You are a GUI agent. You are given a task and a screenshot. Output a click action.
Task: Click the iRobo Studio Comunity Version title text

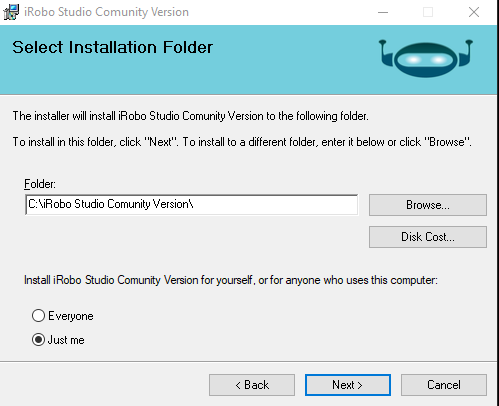tap(106, 12)
